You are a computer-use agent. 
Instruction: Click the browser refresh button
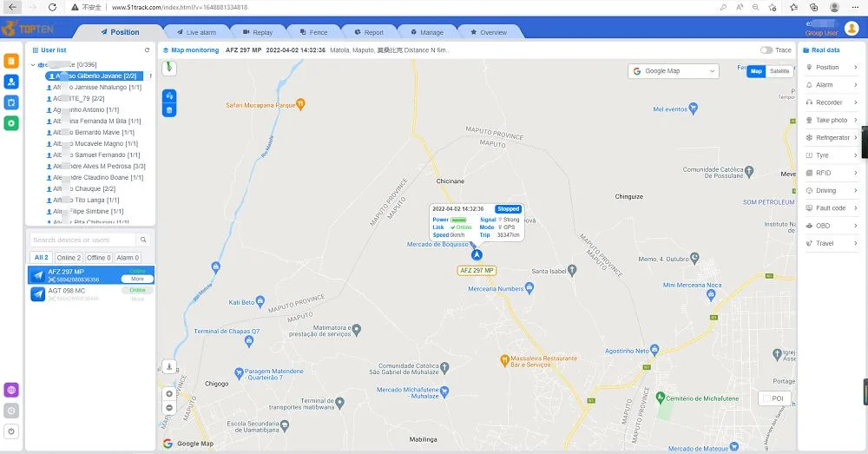tap(52, 7)
